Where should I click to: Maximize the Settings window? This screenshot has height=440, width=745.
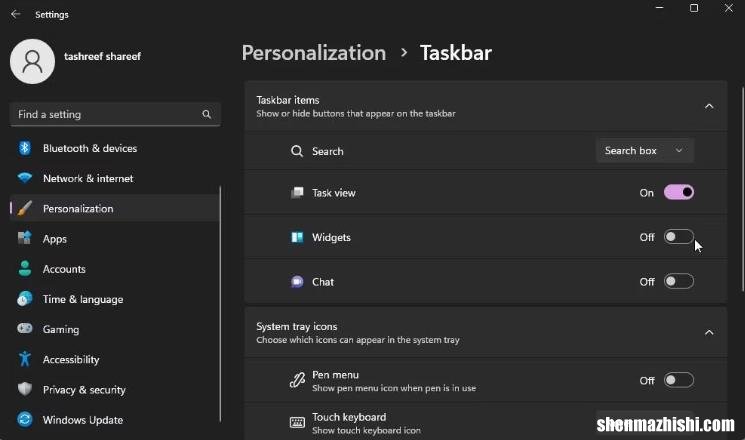point(694,8)
